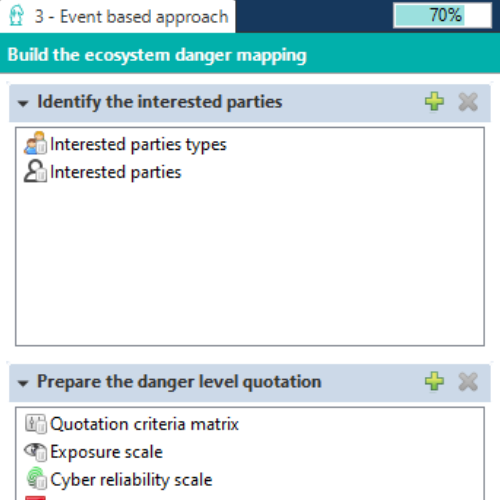Add item to Identify the interested parties

[x=434, y=102]
